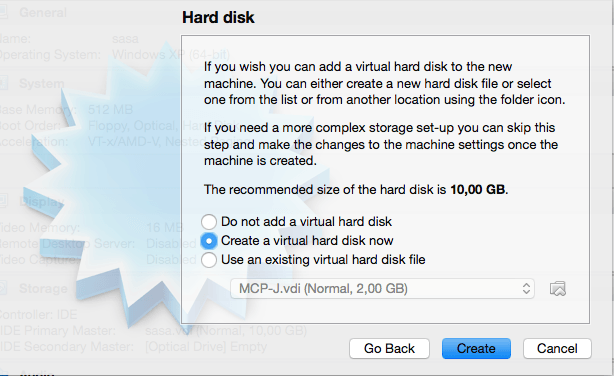The image size is (614, 376).
Task: Click the IDE Primary Master sasa.vdi entry
Action: (226, 331)
